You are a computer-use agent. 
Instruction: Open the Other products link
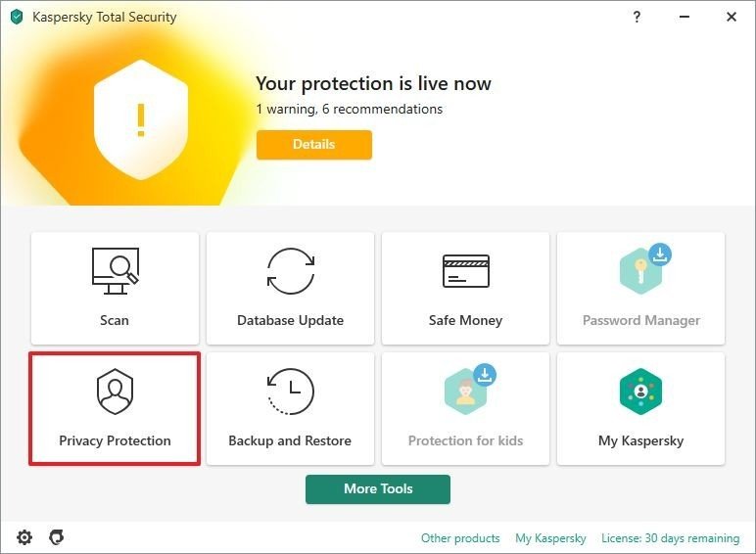tap(460, 538)
